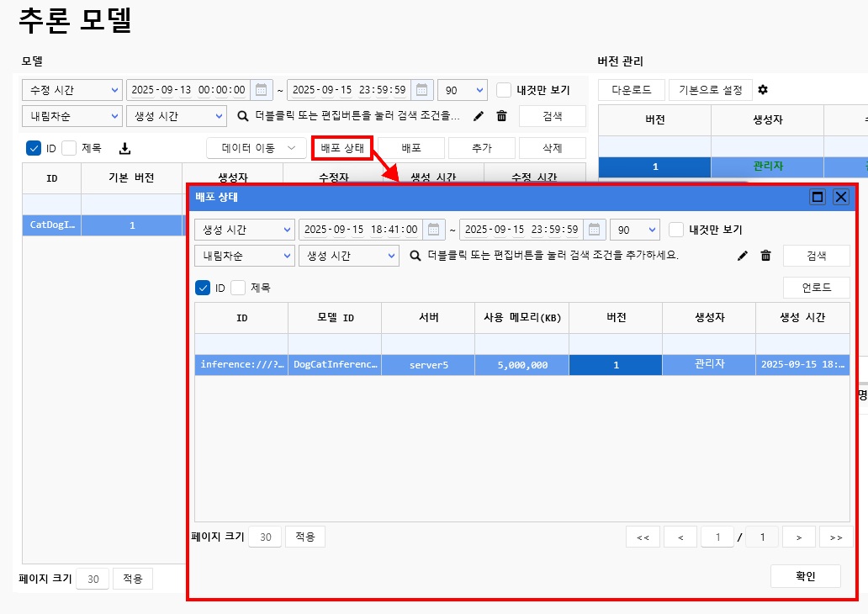Open the calendar picker for the dialog end date
This screenshot has height=614, width=868.
tap(595, 230)
